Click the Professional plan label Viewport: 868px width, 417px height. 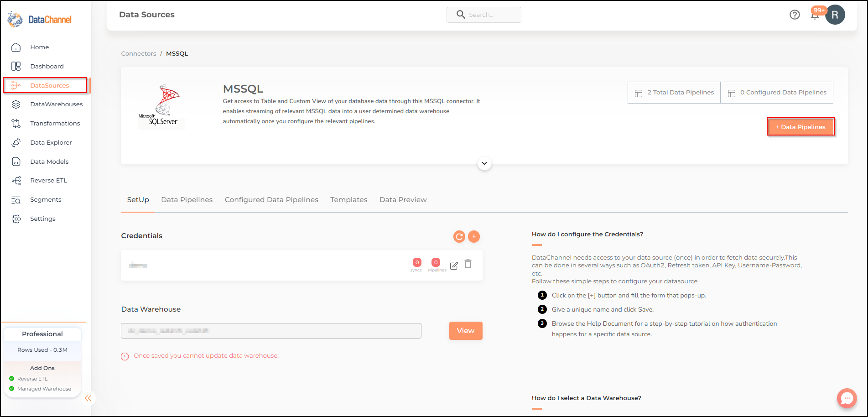pos(42,334)
